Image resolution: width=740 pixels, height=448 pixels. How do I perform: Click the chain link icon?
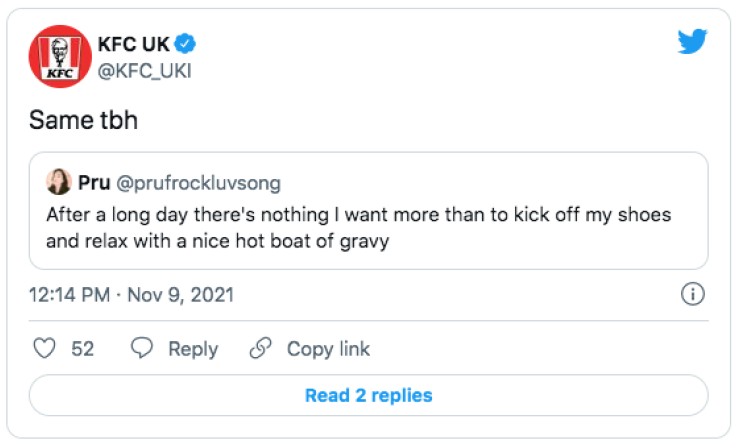(260, 348)
